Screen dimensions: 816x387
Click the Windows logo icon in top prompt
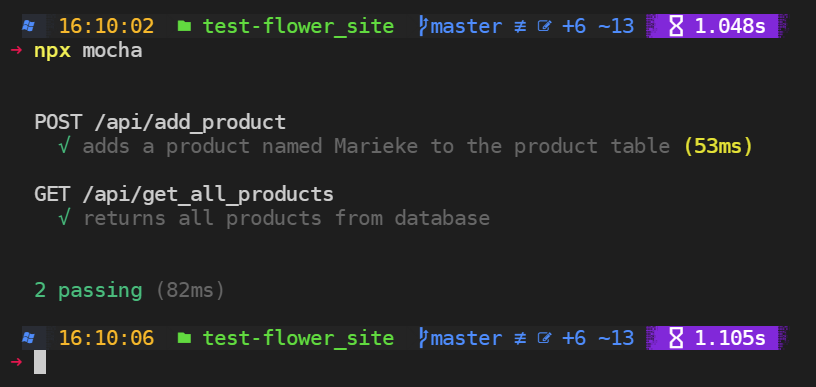tap(28, 26)
